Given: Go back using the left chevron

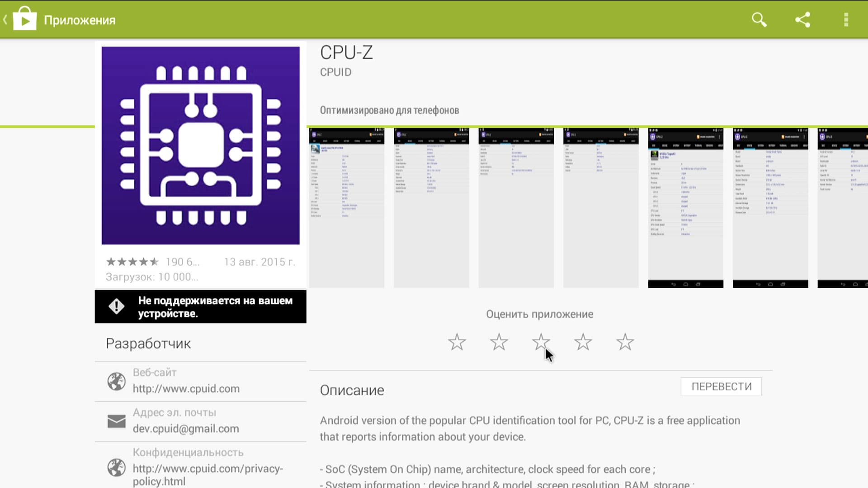Looking at the screenshot, I should pos(5,20).
